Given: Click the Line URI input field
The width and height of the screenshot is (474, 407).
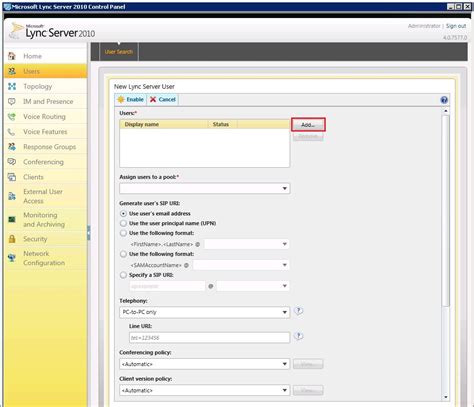Looking at the screenshot, I should [209, 338].
